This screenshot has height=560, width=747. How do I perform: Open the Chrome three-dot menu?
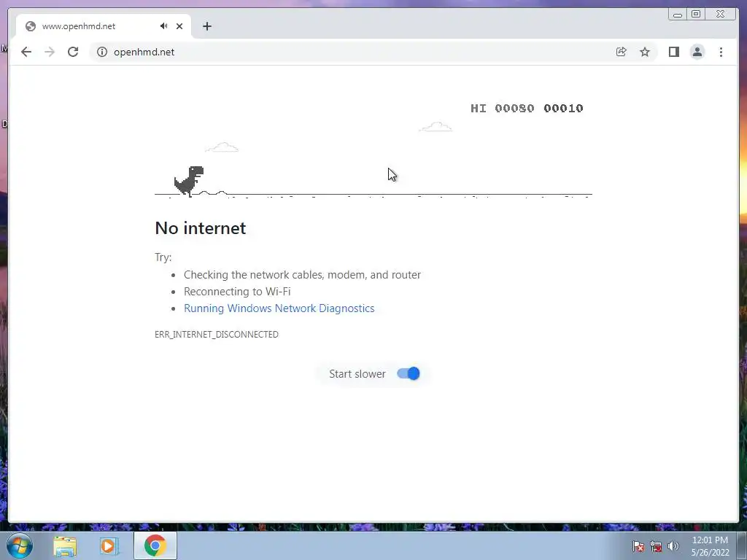tap(721, 52)
